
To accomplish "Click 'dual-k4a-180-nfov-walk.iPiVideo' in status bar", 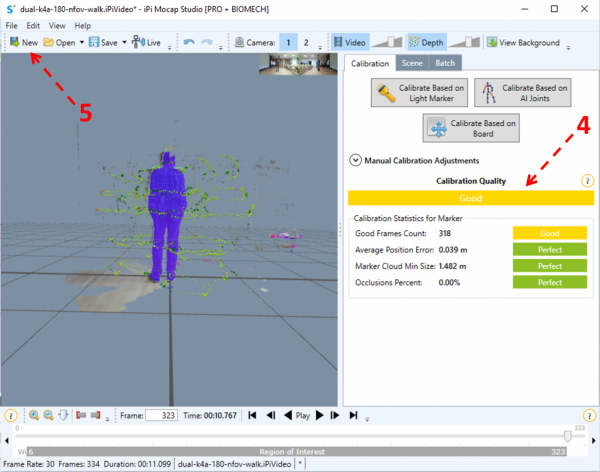I will 234,464.
